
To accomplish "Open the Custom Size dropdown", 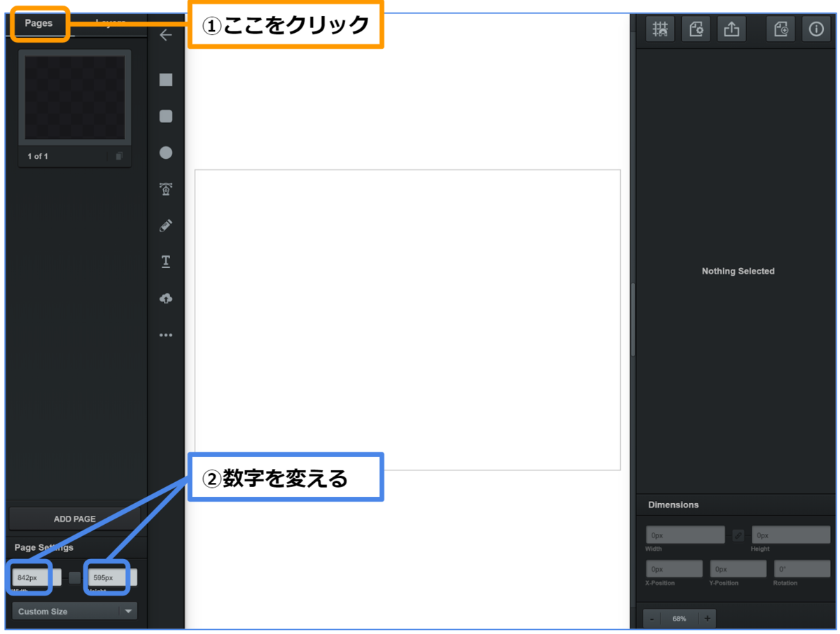I will tap(73, 610).
